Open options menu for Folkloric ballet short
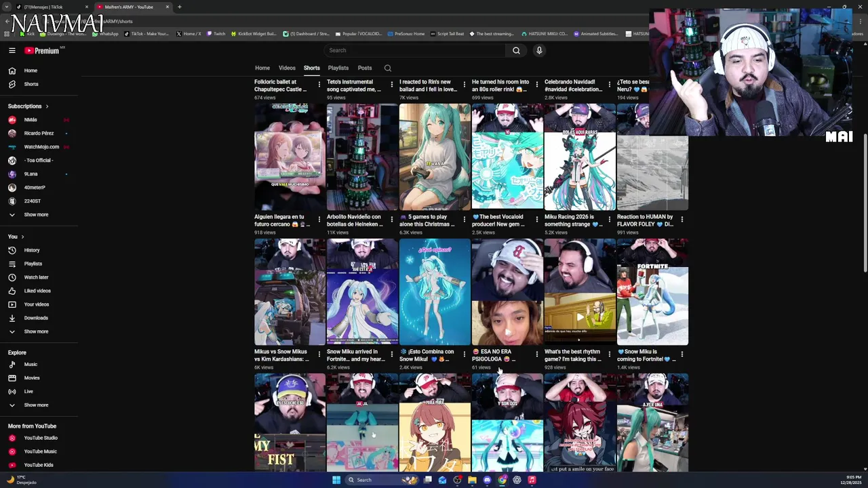The image size is (868, 488). point(319,85)
